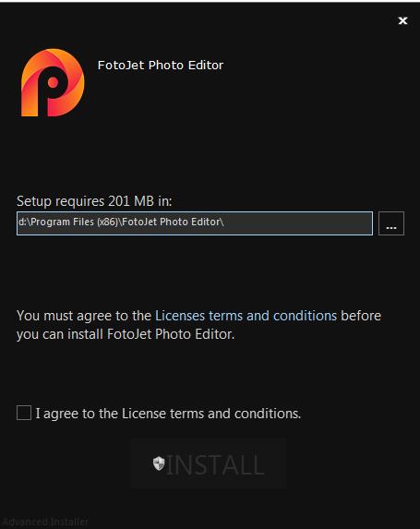
Task: Click the 'd:\Program Files' part of path
Action: click(56, 222)
